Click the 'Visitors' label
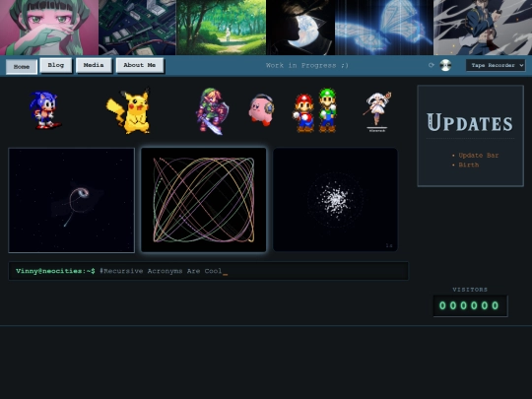This screenshot has height=399, width=532. (x=470, y=290)
